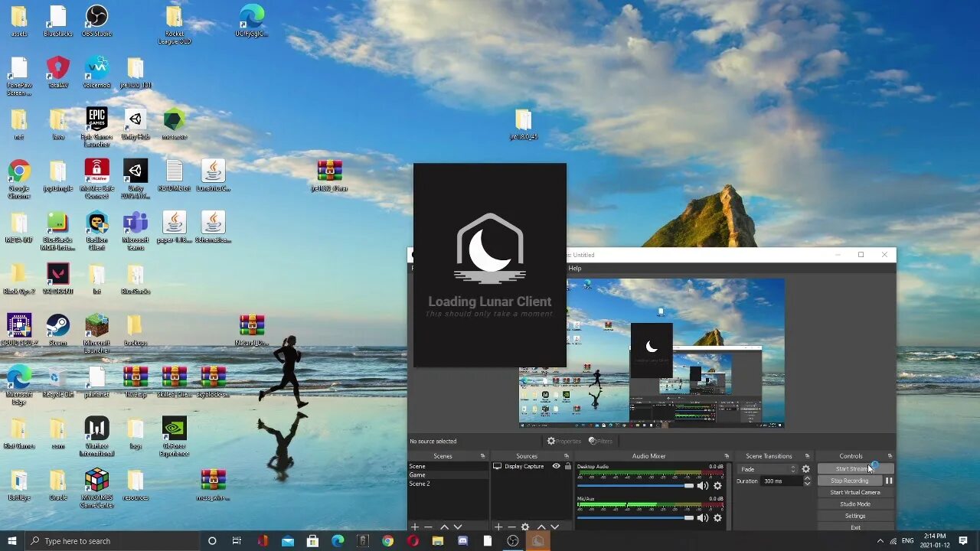980x551 pixels.
Task: Enable Studio Mode
Action: (855, 504)
